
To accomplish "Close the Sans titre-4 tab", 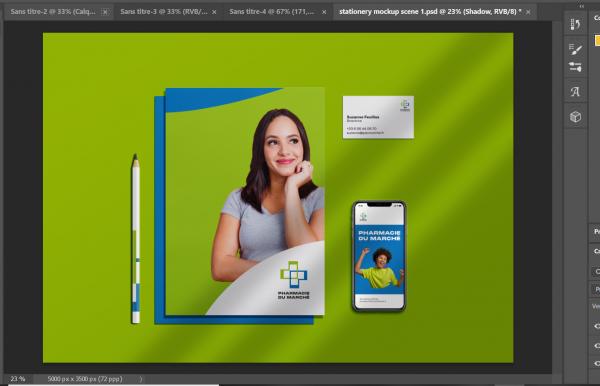I will tap(324, 12).
